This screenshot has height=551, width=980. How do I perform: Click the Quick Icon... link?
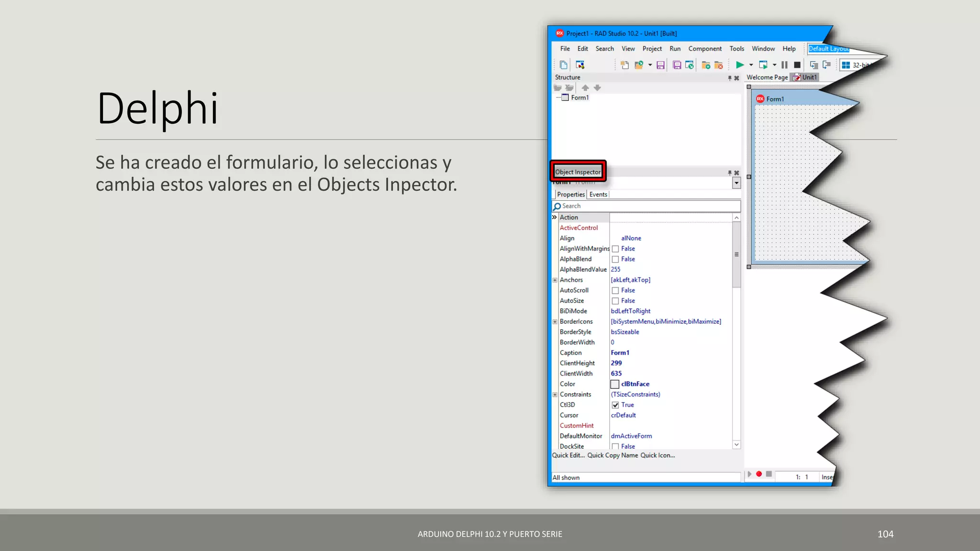point(657,455)
